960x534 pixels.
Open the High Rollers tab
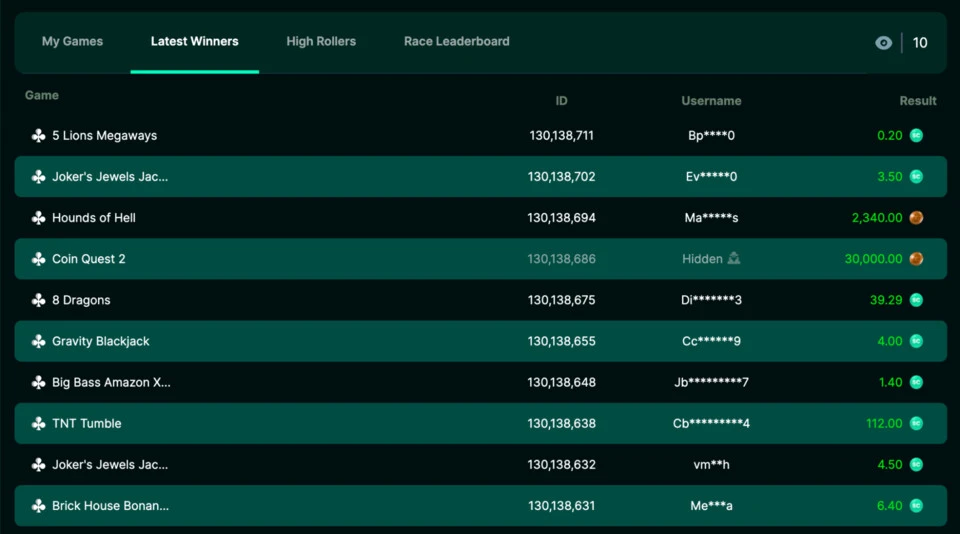coord(321,42)
